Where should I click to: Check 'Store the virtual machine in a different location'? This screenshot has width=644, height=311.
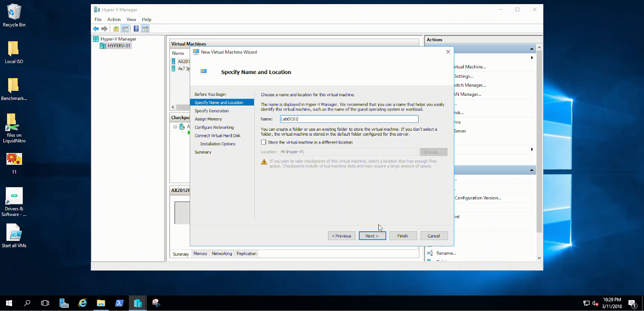click(x=264, y=142)
